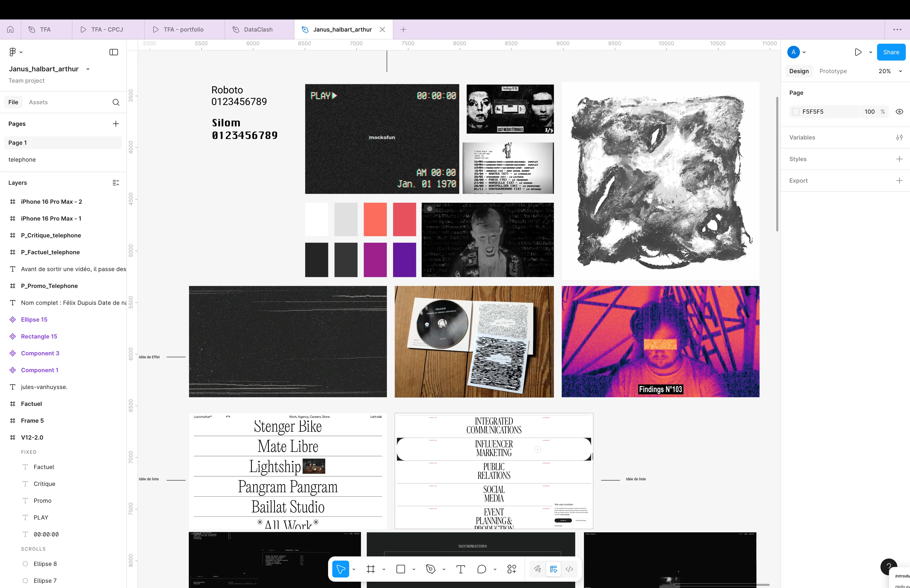Open the DataClash file tab
This screenshot has width=910, height=588.
coord(258,29)
